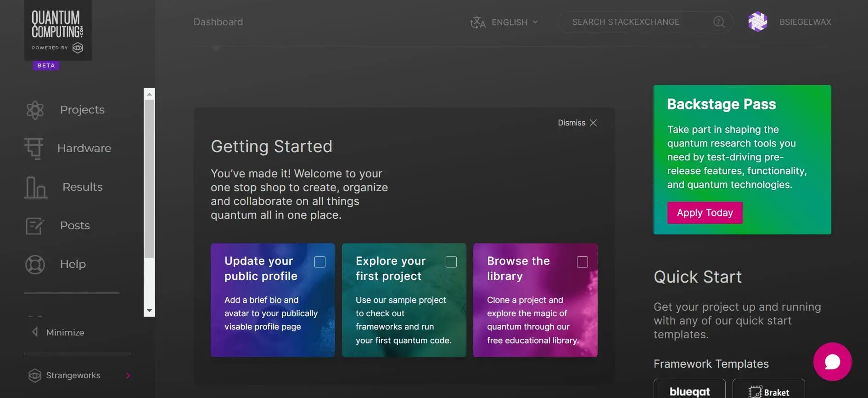The image size is (868, 398).
Task: Open the BSIEGELWAX account menu
Action: pyautogui.click(x=805, y=22)
